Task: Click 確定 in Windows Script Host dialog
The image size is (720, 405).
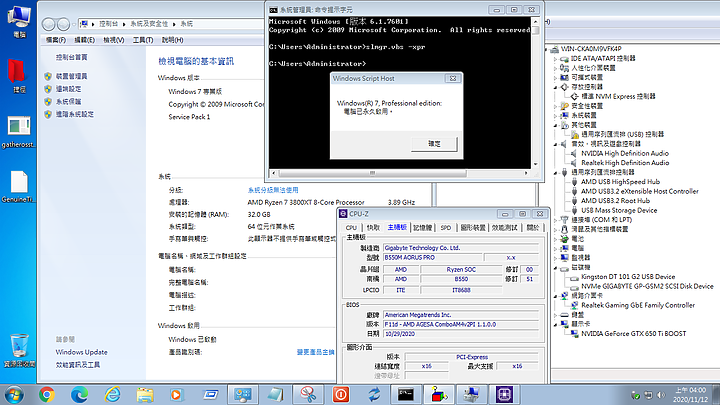Action: coord(434,144)
